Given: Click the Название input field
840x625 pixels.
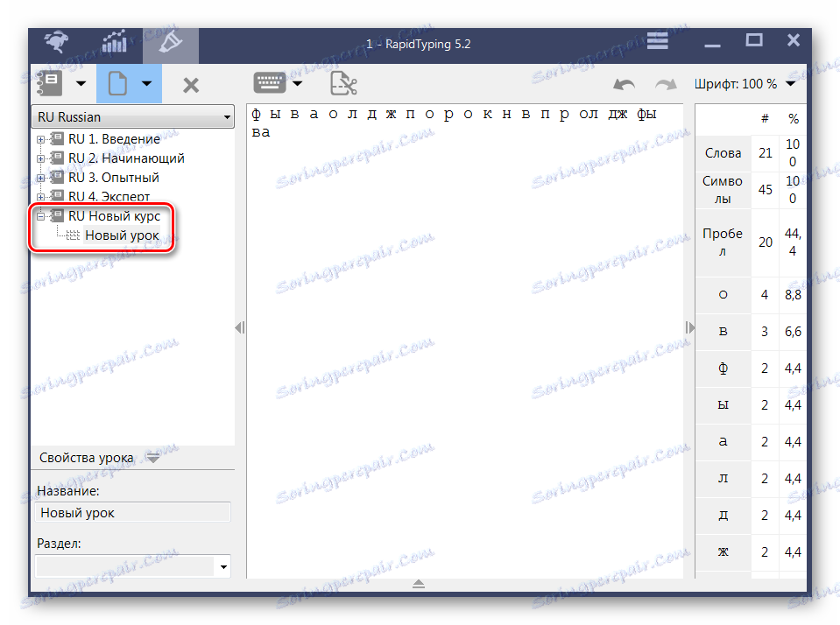Looking at the screenshot, I should click(x=132, y=513).
